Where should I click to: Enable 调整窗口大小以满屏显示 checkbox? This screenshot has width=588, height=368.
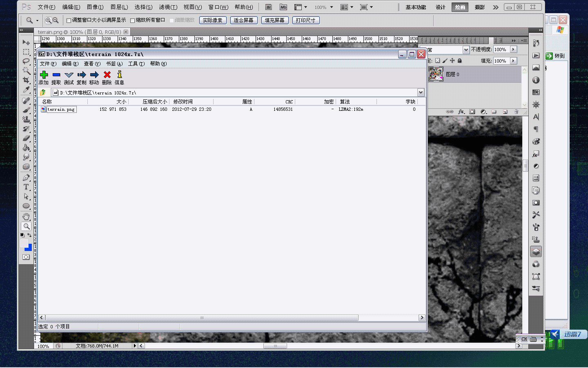[69, 20]
